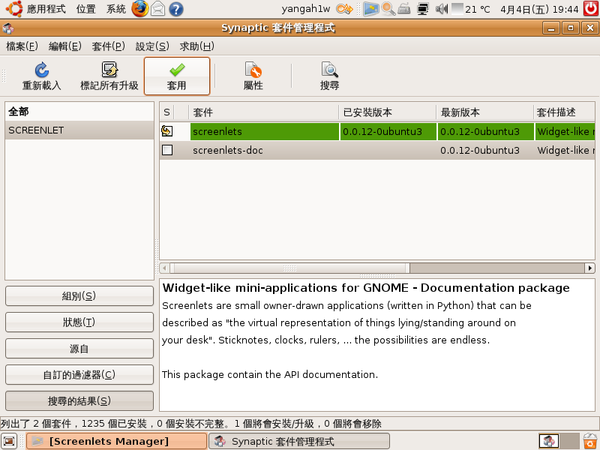
Task: Switch to Screenlets Manager in the taskbar
Action: [116, 441]
